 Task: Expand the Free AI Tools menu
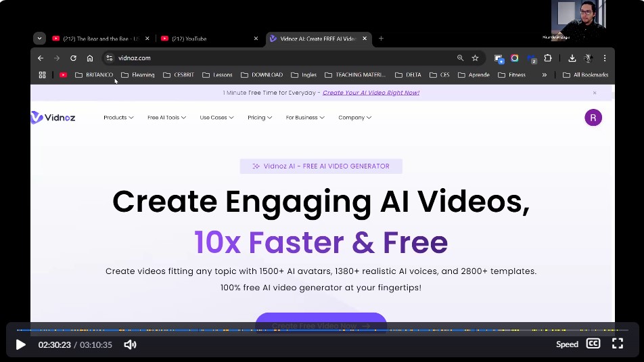(x=166, y=118)
